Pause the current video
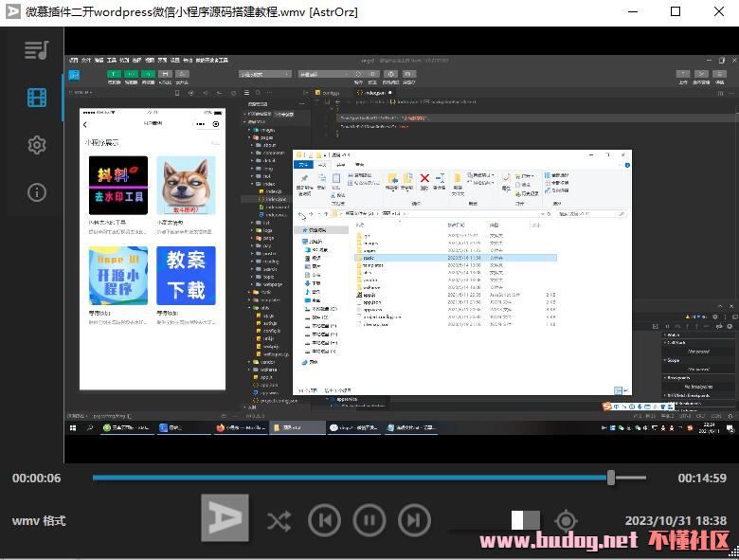This screenshot has width=739, height=560. coord(369,520)
